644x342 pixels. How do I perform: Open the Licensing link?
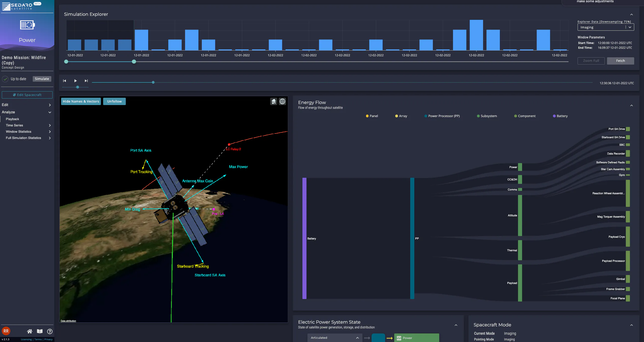tap(26, 339)
